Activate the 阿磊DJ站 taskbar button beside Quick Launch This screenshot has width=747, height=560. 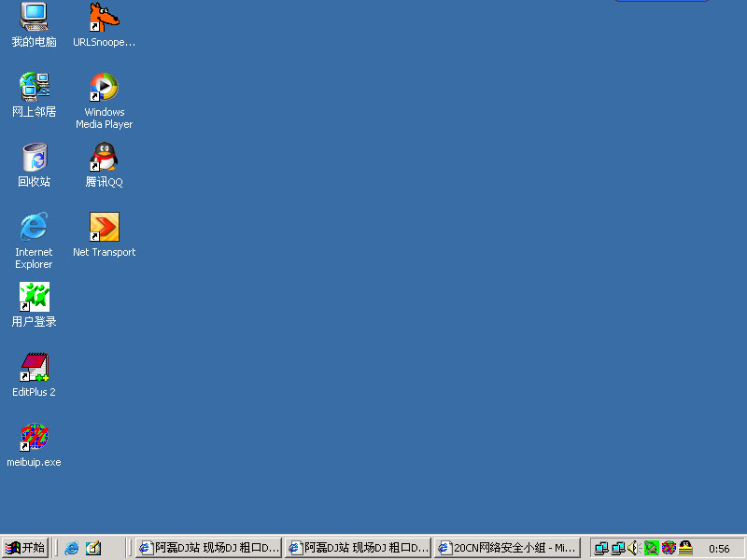coord(208,548)
